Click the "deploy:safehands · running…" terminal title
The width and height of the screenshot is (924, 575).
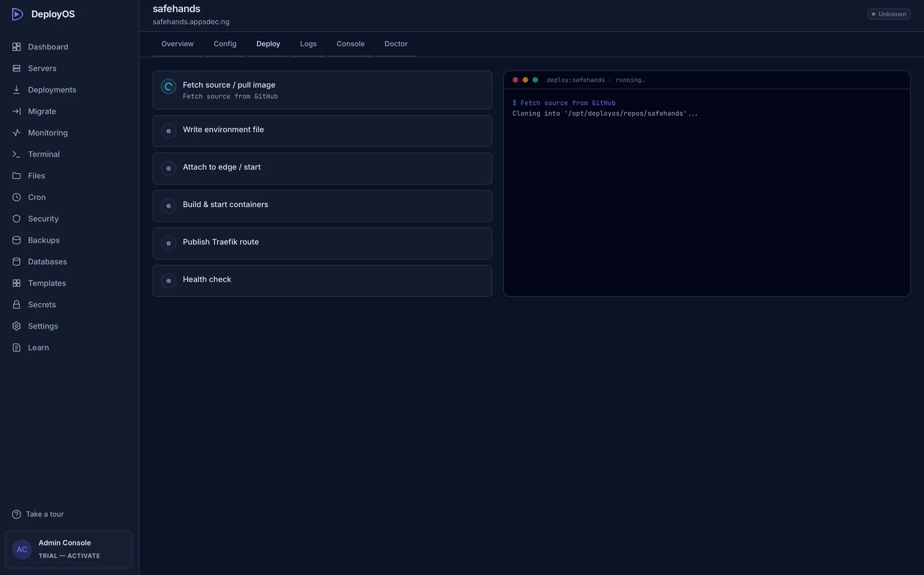[x=595, y=80]
